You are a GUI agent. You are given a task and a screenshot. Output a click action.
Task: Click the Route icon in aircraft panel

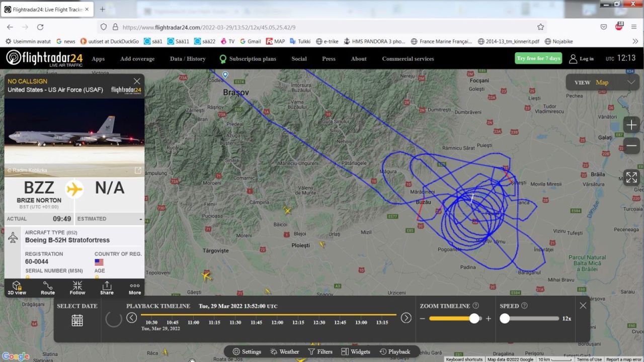pyautogui.click(x=48, y=288)
